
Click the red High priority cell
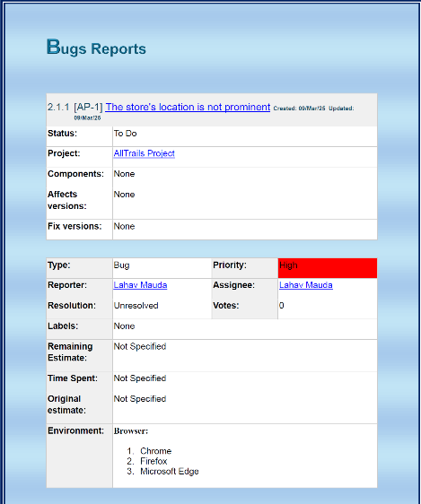tap(328, 268)
